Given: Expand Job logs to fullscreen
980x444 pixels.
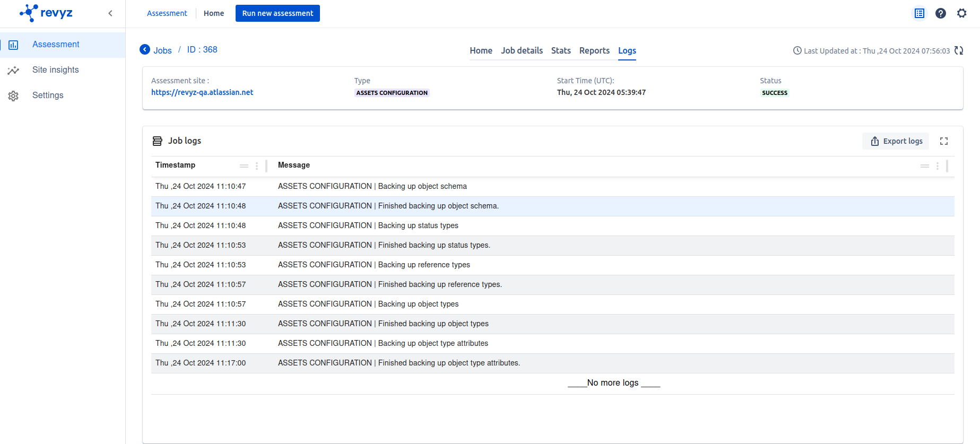Looking at the screenshot, I should tap(944, 141).
